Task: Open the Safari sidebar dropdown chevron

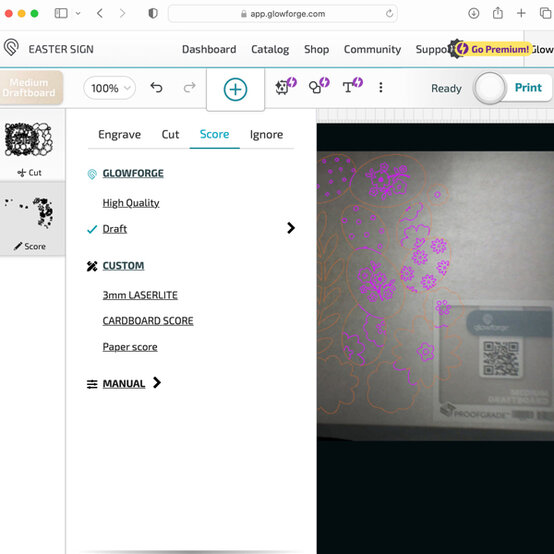Action: coord(78,13)
